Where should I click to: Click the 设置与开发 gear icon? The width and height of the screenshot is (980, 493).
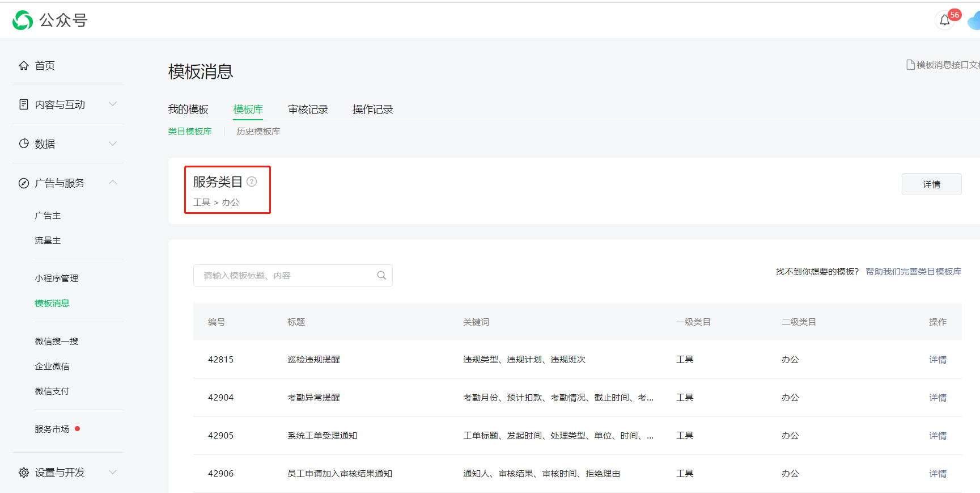click(24, 473)
